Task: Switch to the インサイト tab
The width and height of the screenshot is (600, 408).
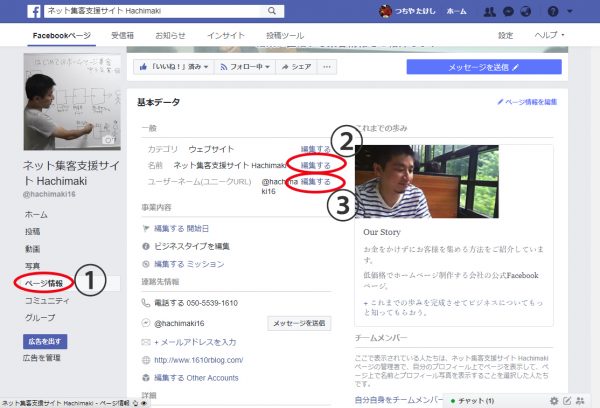Action: (226, 36)
